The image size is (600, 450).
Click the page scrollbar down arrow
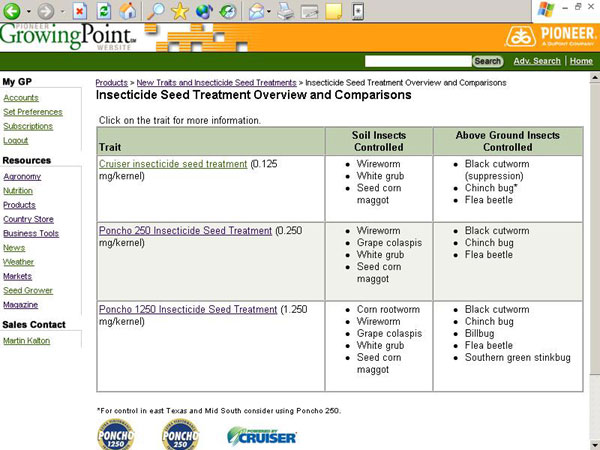point(595,445)
